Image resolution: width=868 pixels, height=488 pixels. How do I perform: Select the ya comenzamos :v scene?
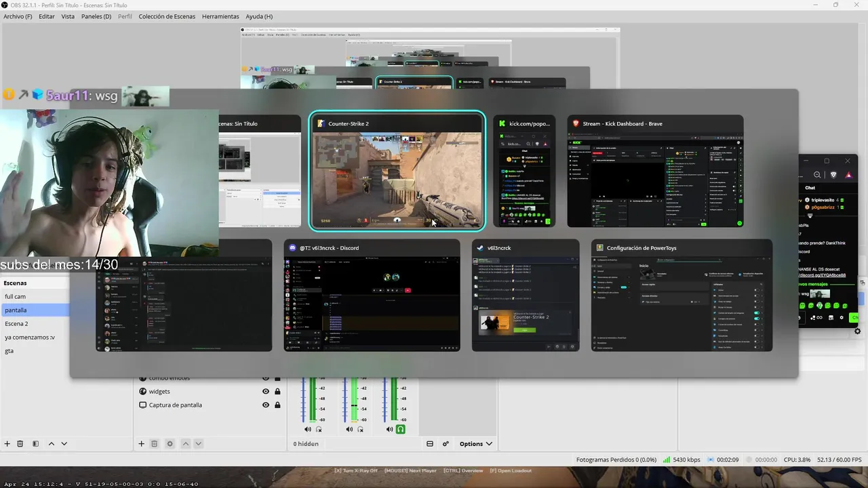(x=34, y=337)
